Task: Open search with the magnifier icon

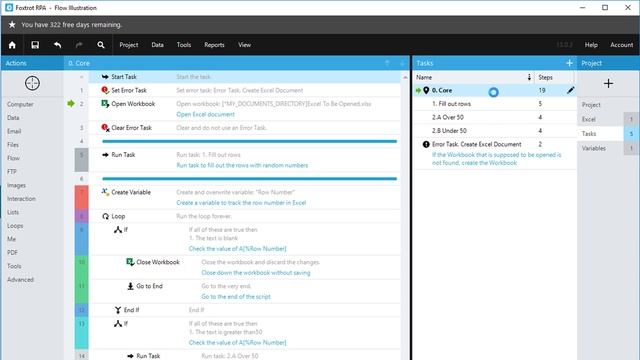Action: (101, 45)
